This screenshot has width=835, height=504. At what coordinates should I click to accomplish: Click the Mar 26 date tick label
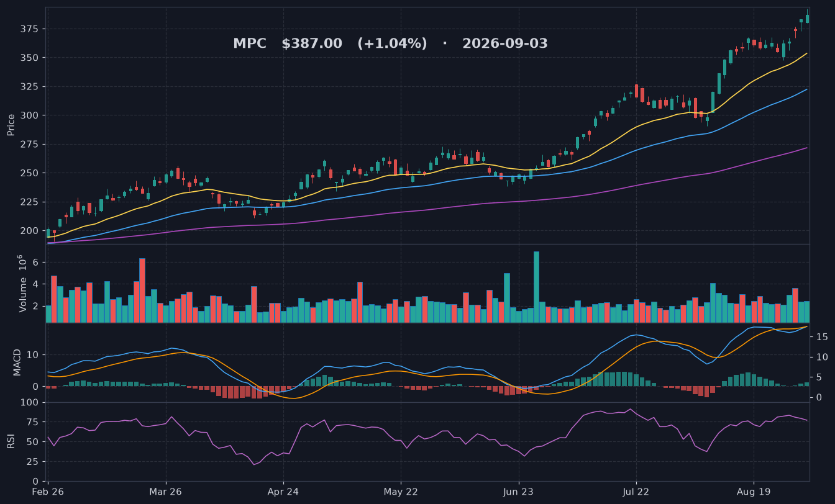pyautogui.click(x=166, y=492)
